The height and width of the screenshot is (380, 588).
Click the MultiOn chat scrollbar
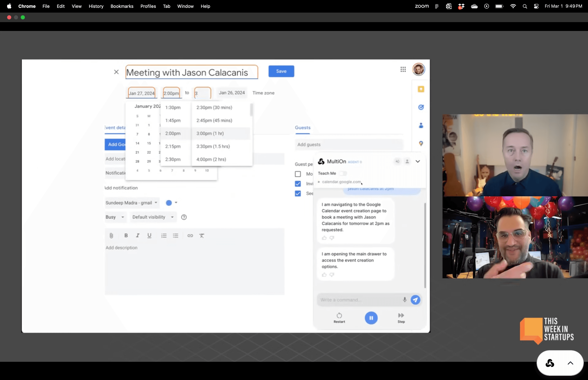[425, 245]
